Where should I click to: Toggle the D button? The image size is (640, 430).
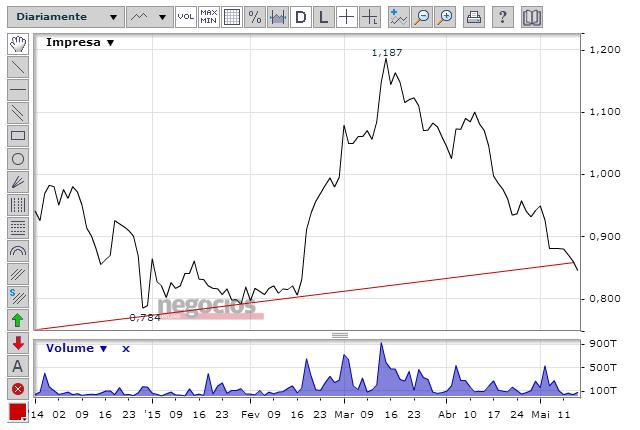click(x=301, y=17)
